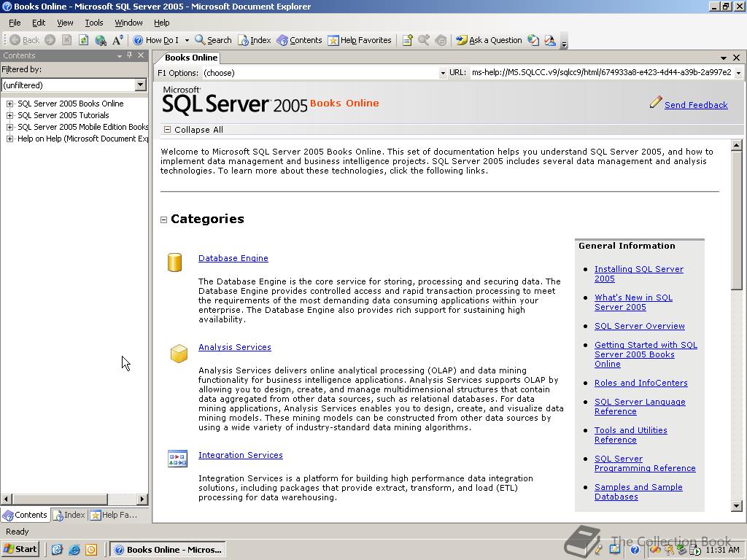Open Contents panel window position dropdown
This screenshot has width=747, height=560.
(x=119, y=55)
